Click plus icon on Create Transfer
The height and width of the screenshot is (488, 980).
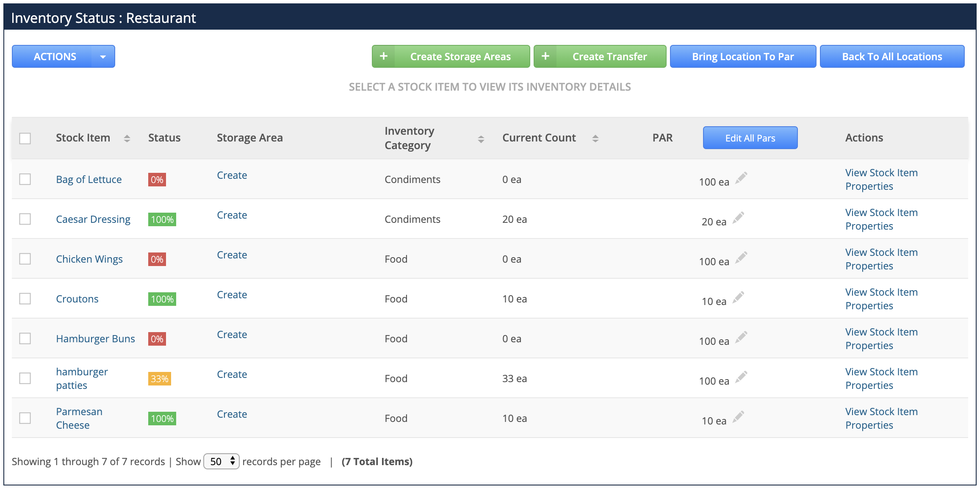click(x=545, y=56)
